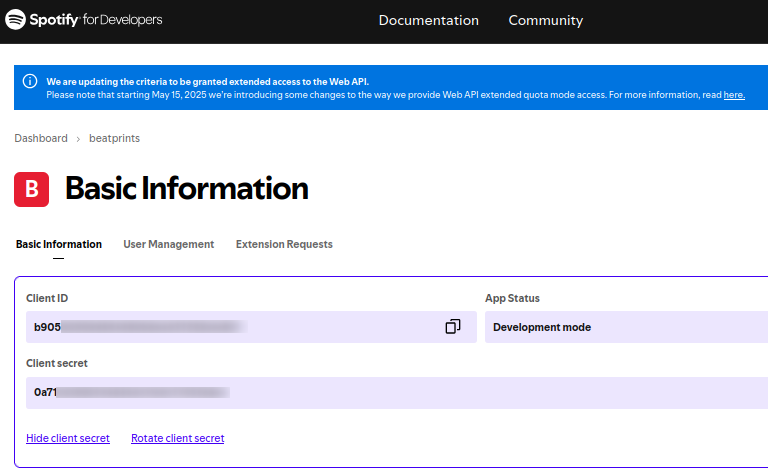Screen dimensions: 768x474
Task: Click the beatprints breadcrumb
Action: pos(114,139)
